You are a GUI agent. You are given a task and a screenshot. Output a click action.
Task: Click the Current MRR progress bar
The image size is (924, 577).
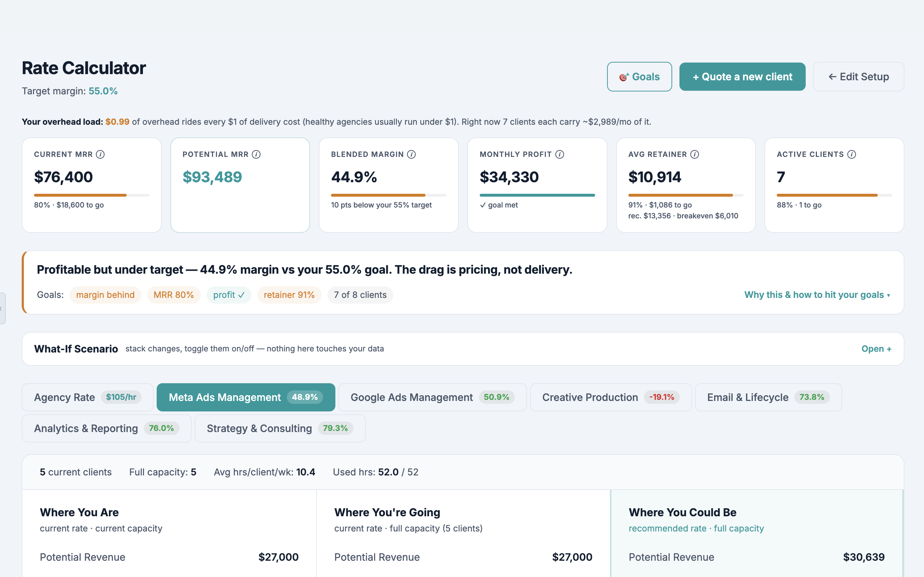[x=92, y=195]
